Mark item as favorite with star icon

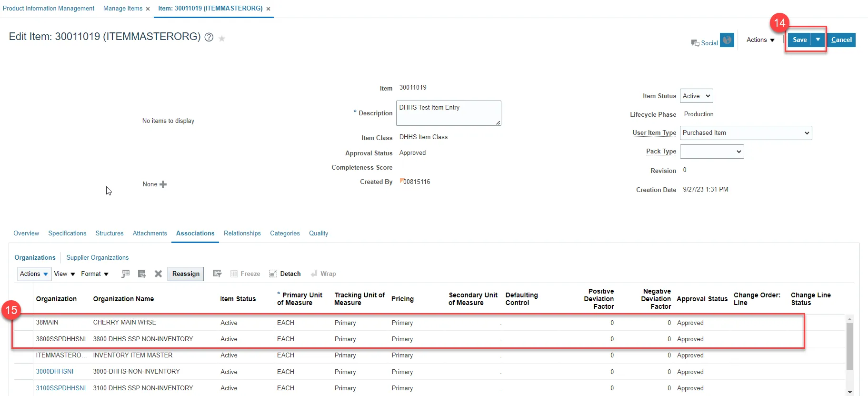[x=222, y=39]
